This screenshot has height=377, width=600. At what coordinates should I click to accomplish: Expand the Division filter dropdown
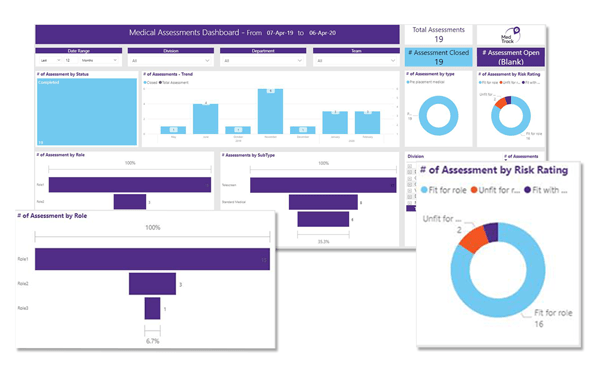tap(171, 60)
